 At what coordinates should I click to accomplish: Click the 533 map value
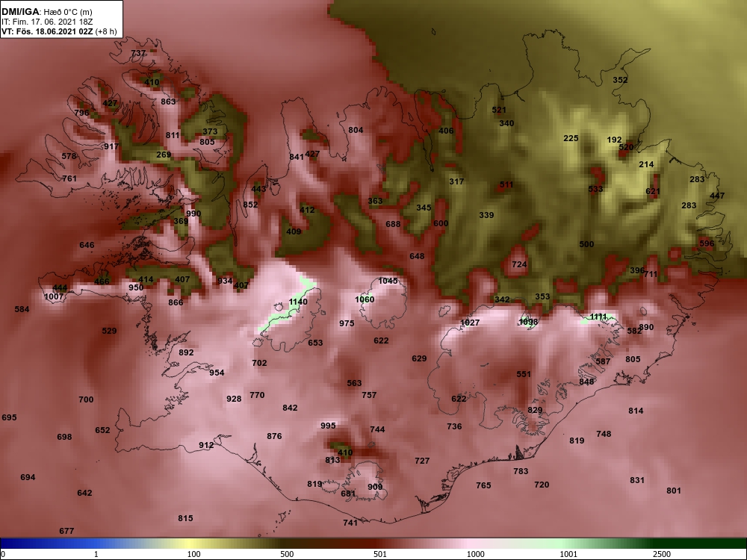(595, 189)
